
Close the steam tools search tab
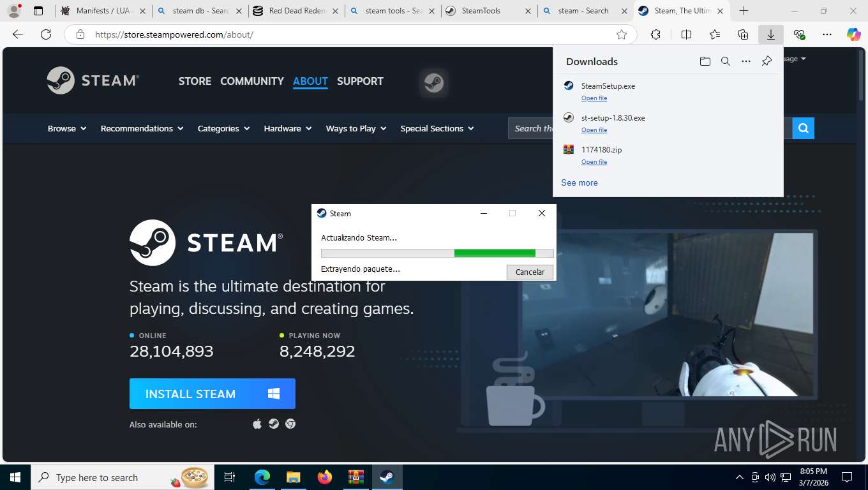pyautogui.click(x=431, y=11)
